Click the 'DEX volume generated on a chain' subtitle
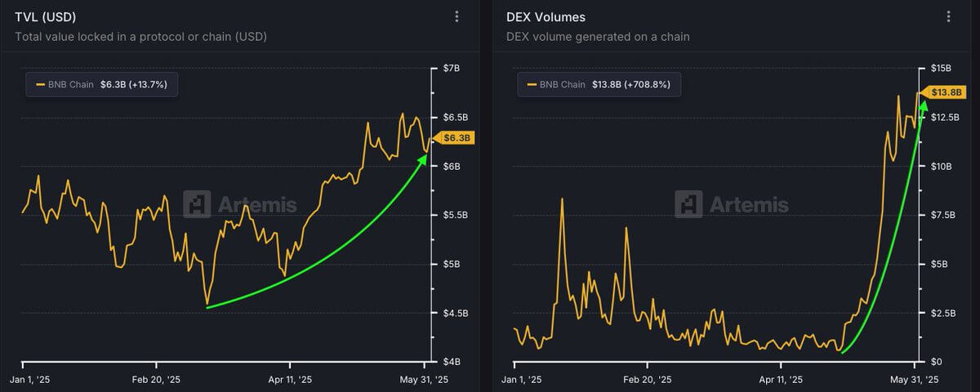This screenshot has height=392, width=980. (598, 37)
